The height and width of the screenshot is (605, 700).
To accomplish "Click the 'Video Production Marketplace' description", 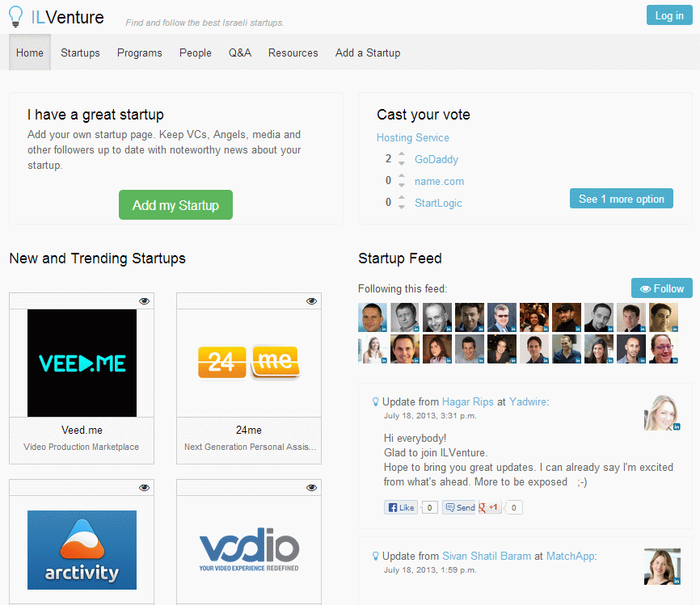I will [x=82, y=447].
